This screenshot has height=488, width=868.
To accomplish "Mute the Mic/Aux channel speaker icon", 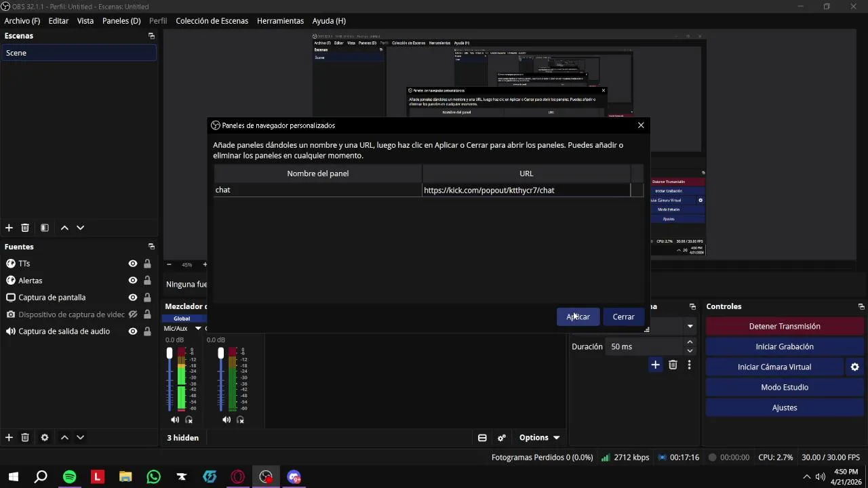I will (x=175, y=420).
